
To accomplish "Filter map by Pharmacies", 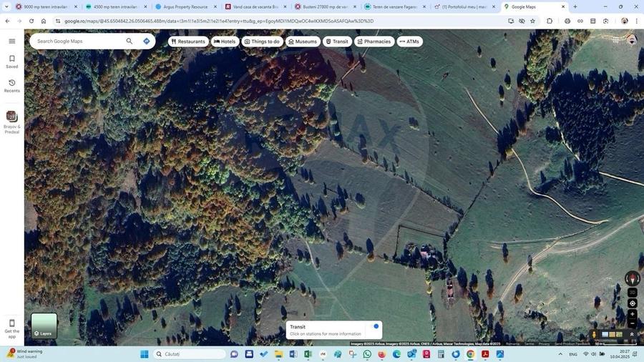I will click(x=374, y=41).
